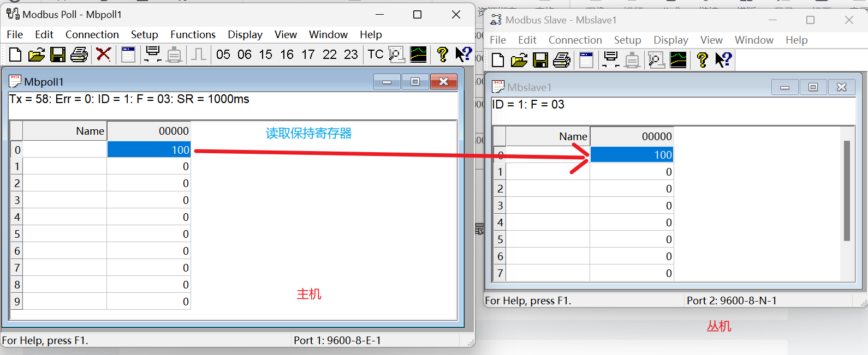Select function 22 button in Modbus Poll
This screenshot has height=355, width=868.
[x=330, y=55]
